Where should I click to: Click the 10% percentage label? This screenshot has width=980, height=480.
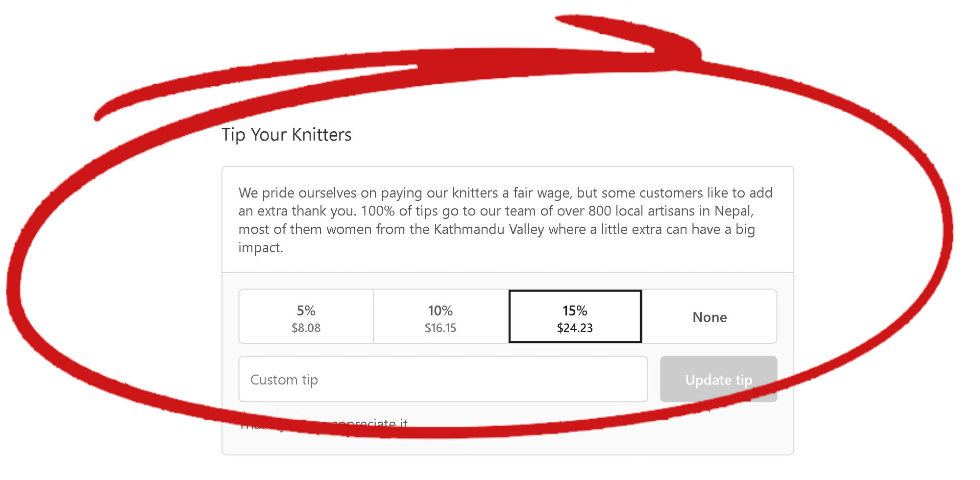(441, 311)
